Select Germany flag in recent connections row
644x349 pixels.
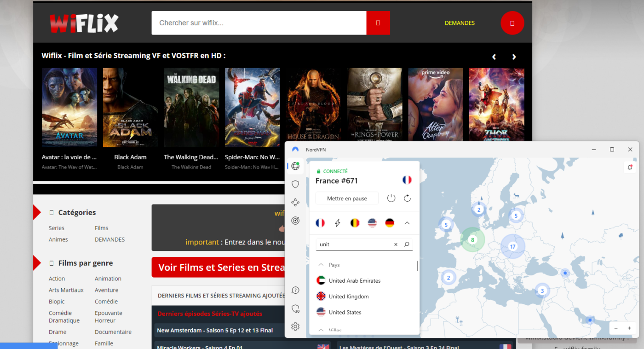point(390,223)
